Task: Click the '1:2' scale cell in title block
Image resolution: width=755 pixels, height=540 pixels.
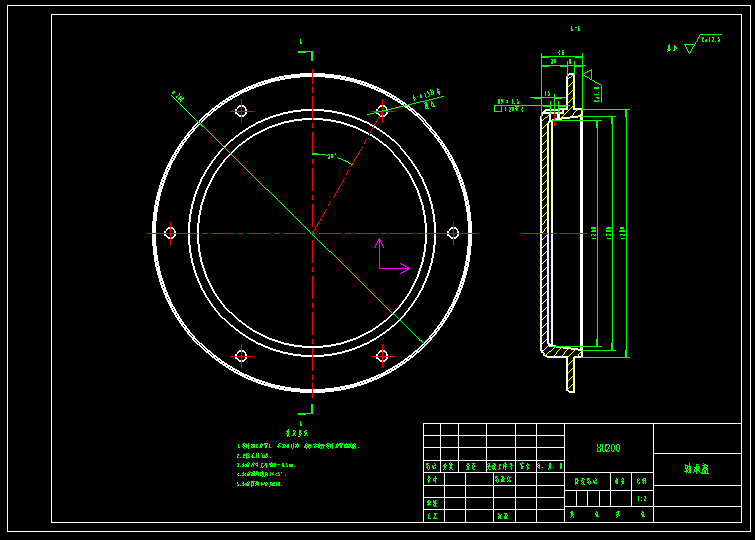Action: 642,499
